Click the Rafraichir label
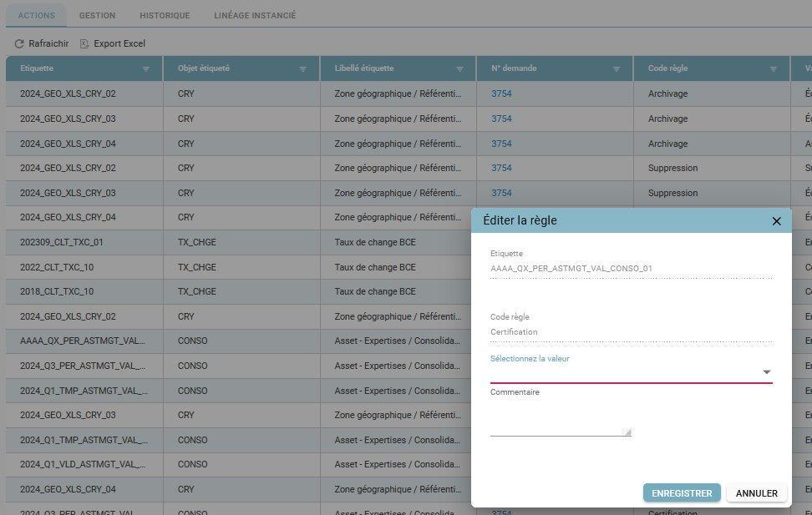The image size is (812, 515). 48,44
